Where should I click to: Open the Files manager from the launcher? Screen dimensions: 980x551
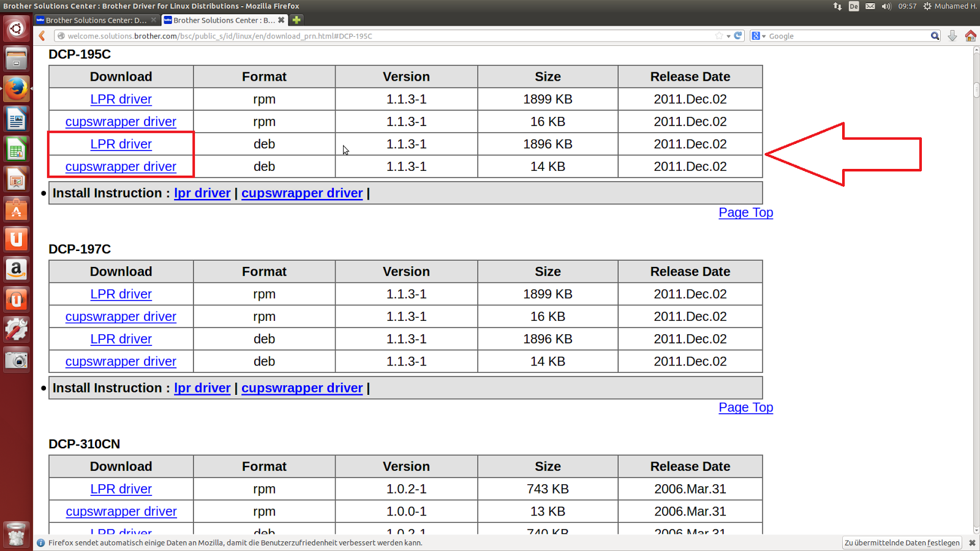[17, 59]
